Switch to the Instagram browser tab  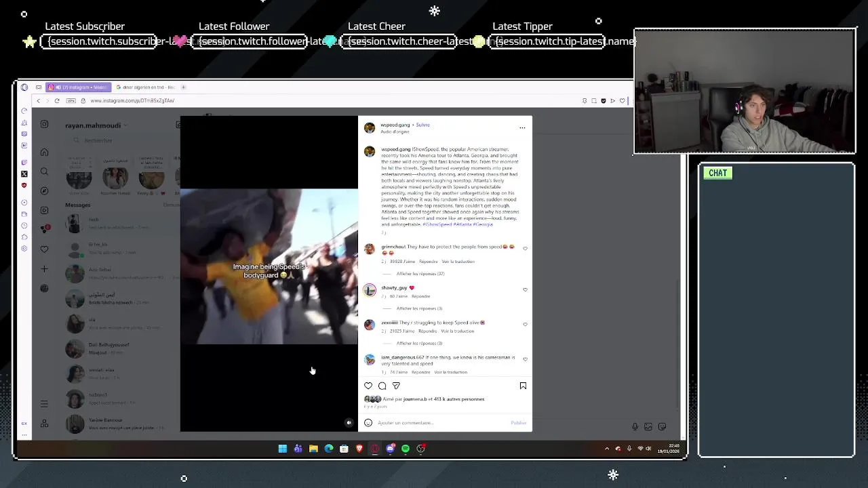pyautogui.click(x=78, y=87)
